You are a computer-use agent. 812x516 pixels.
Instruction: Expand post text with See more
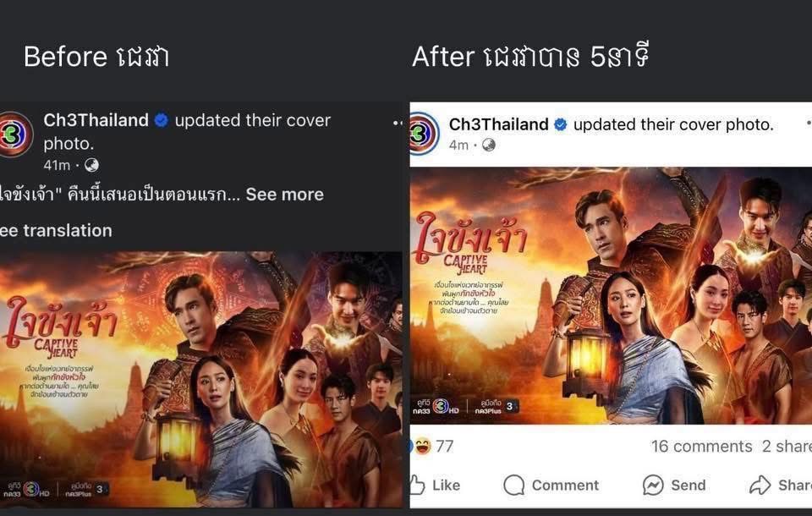coord(284,195)
